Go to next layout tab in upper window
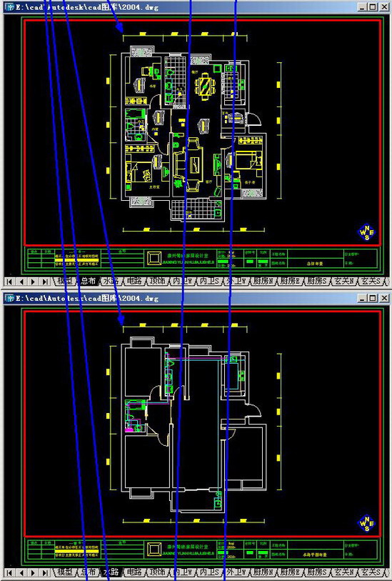Image resolution: width=392 pixels, height=581 pixels. (x=33, y=282)
